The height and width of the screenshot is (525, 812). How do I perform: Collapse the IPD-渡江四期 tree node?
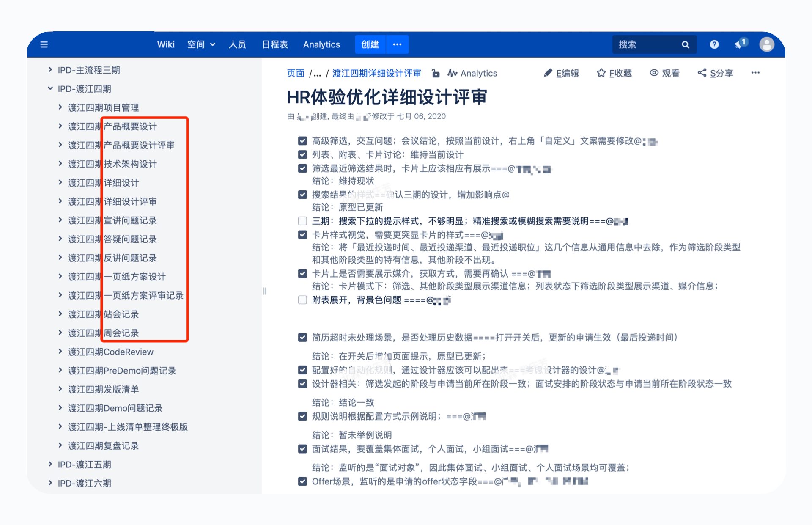coord(50,88)
